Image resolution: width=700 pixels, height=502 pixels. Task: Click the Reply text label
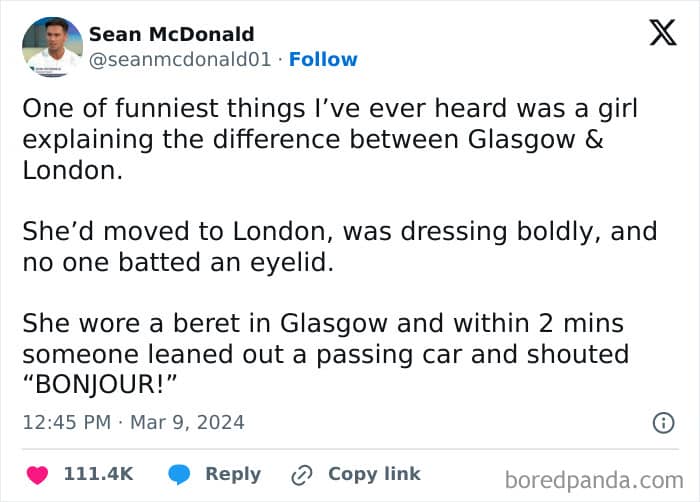pyautogui.click(x=233, y=474)
